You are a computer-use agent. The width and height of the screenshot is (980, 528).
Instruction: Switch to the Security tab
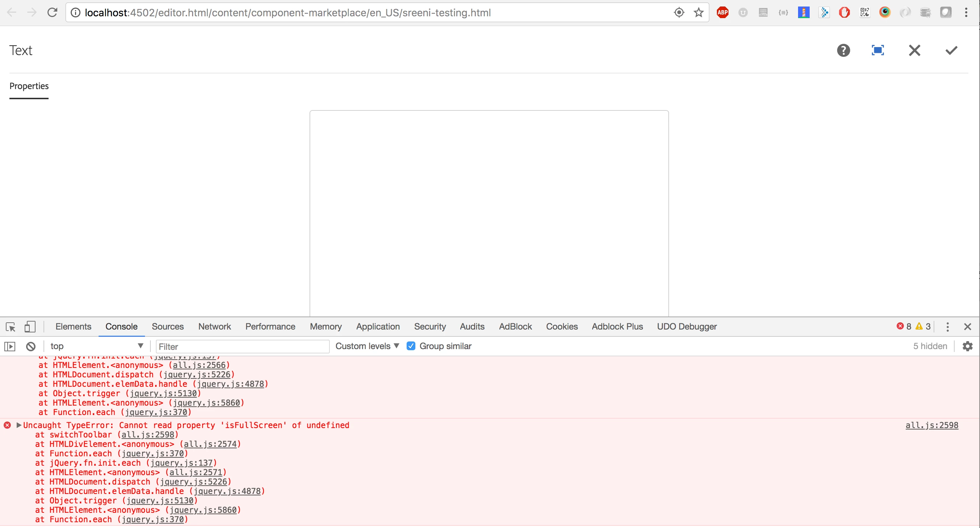[430, 327]
